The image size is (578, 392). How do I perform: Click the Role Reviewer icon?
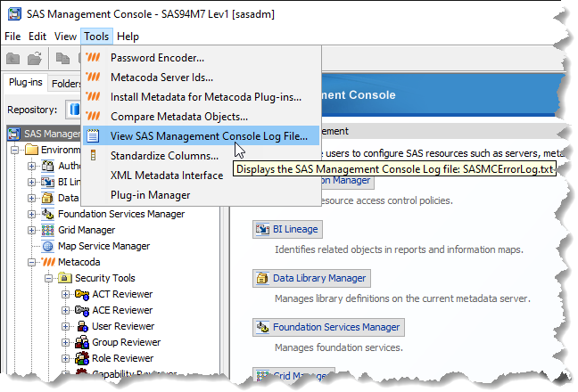click(82, 358)
